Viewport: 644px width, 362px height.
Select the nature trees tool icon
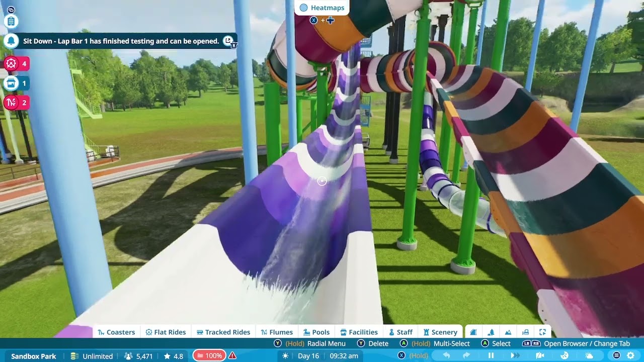pos(491,332)
